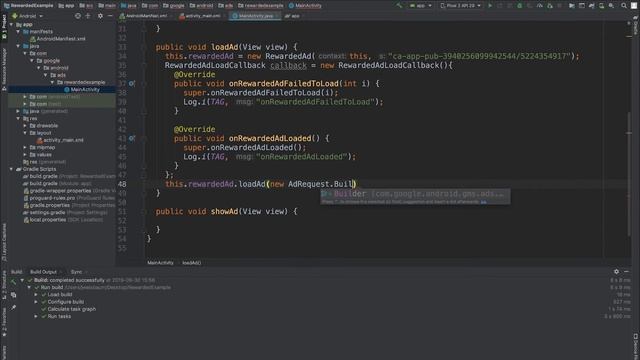Expand the Load build step
This screenshot has height=360, width=640.
[36, 294]
